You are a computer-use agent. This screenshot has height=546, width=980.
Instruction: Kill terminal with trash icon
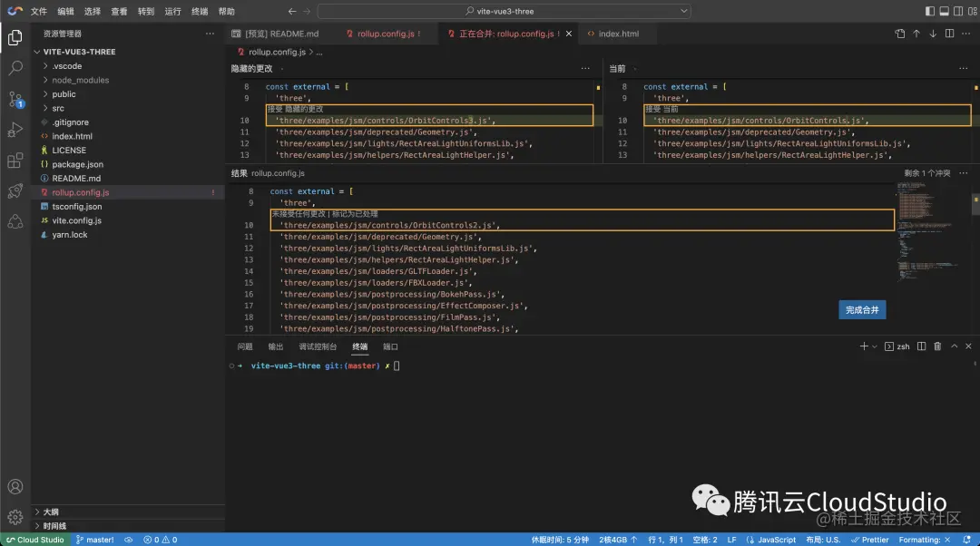937,346
